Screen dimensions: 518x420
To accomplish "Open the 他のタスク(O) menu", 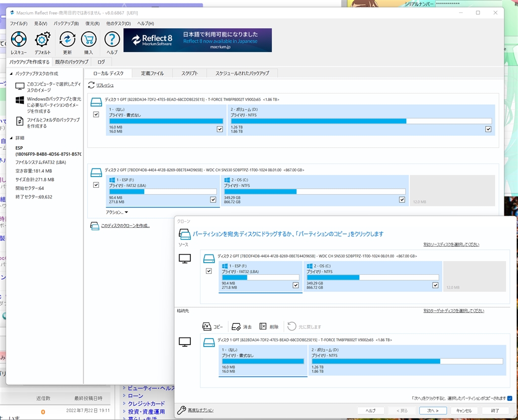I will (118, 23).
